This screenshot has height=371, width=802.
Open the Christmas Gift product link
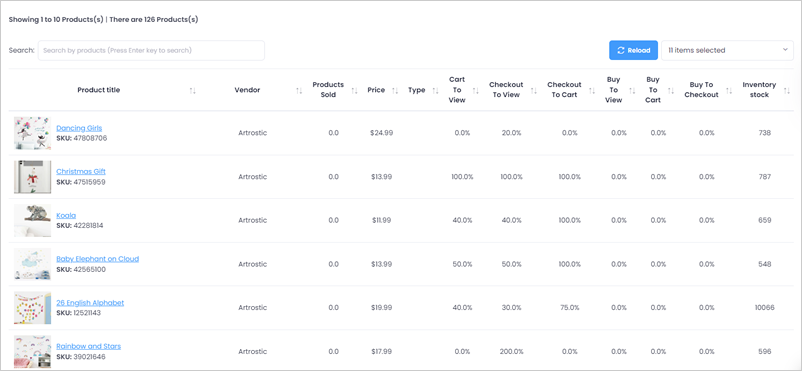point(81,171)
